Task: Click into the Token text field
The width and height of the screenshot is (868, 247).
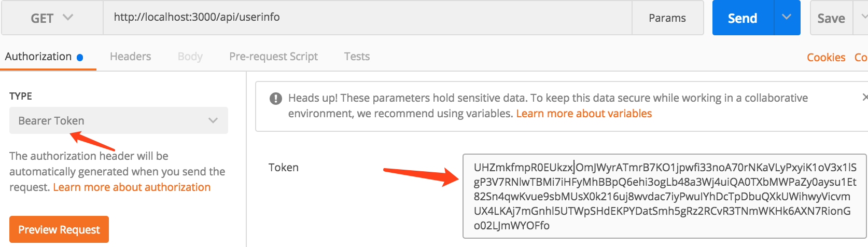Action: [x=664, y=196]
